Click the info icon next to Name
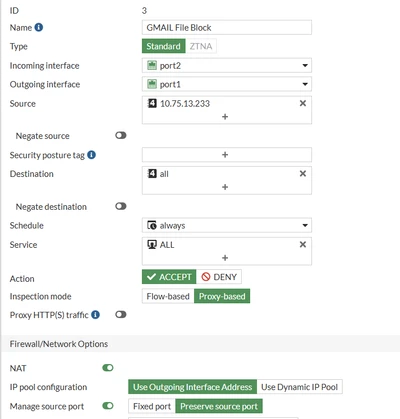 tap(39, 27)
